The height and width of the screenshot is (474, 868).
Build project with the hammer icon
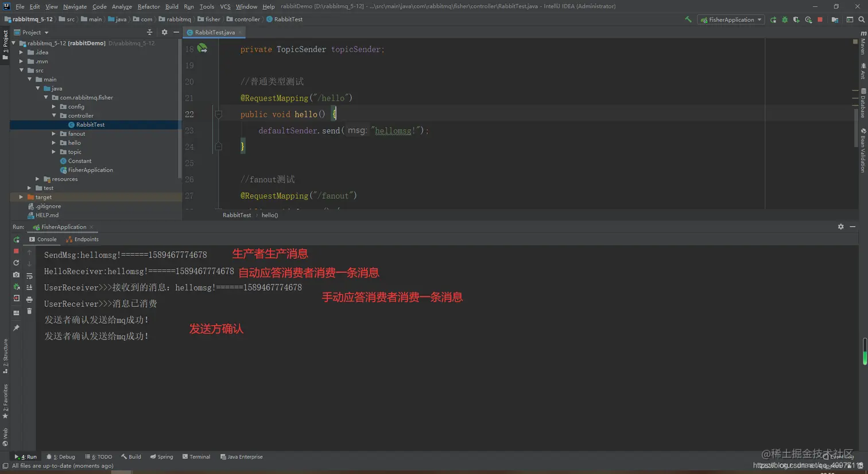[x=688, y=20]
